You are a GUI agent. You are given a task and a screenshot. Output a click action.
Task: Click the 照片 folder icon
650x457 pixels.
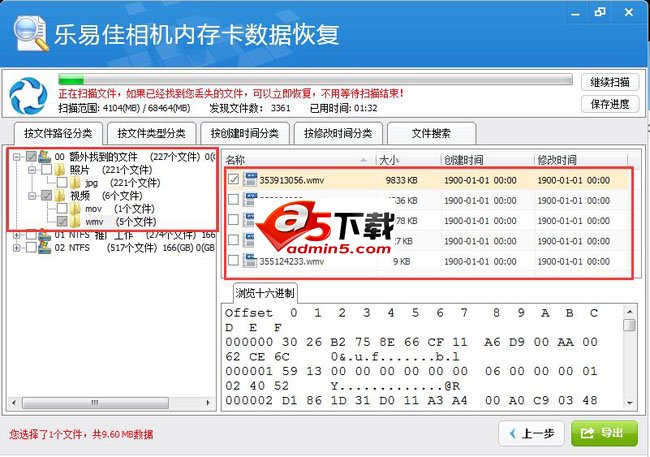[x=60, y=169]
